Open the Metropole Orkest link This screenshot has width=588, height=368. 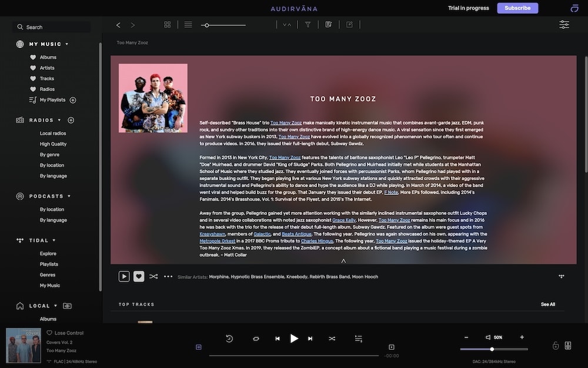218,241
